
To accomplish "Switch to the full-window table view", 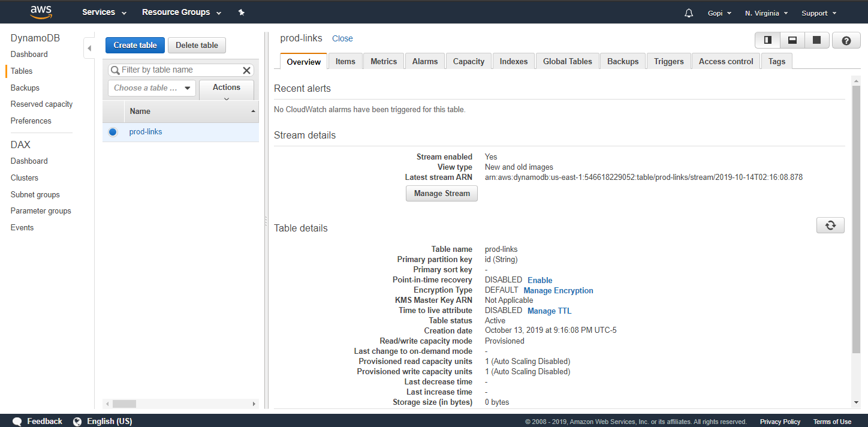I will point(816,40).
